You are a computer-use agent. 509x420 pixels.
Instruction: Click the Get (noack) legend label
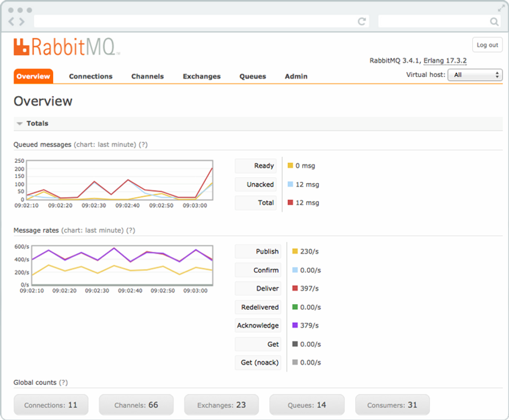point(258,362)
